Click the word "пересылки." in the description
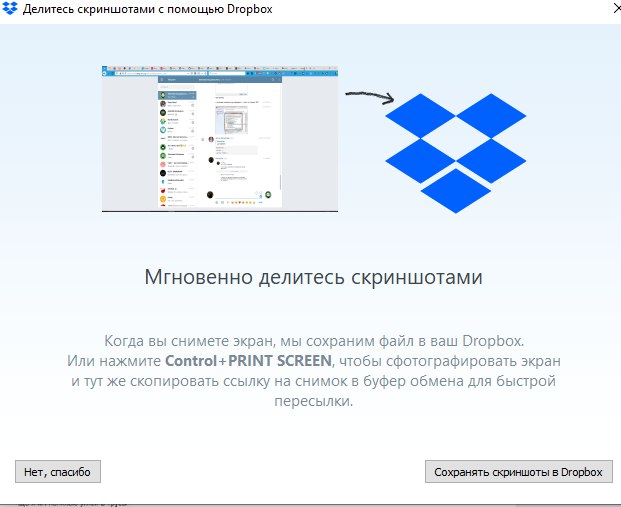The height and width of the screenshot is (507, 621). click(x=314, y=401)
